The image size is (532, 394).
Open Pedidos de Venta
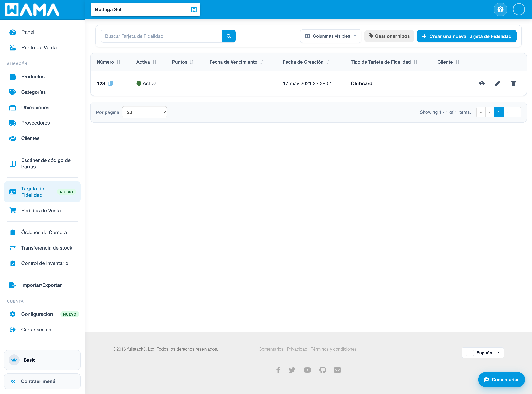[x=42, y=211]
